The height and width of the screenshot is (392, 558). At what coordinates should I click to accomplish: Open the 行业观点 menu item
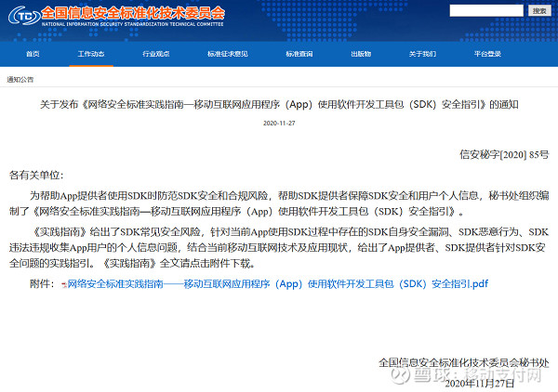pos(156,54)
